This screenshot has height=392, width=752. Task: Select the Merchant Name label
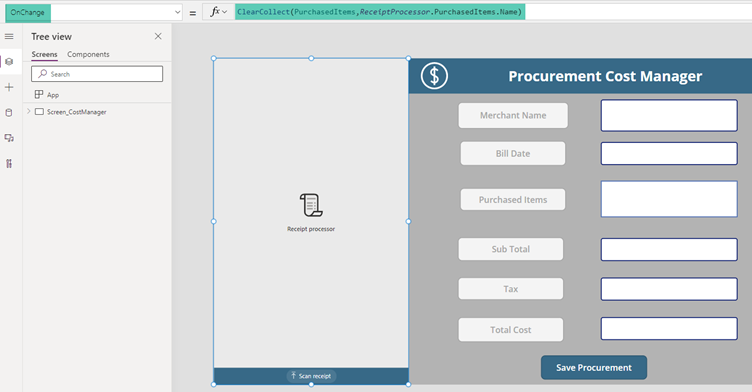(513, 116)
